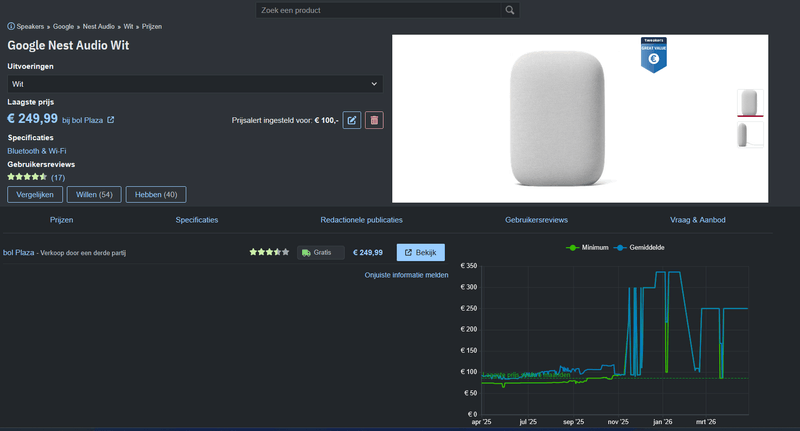
Task: Click the 'jan '26' chart axis label
Action: (x=663, y=422)
